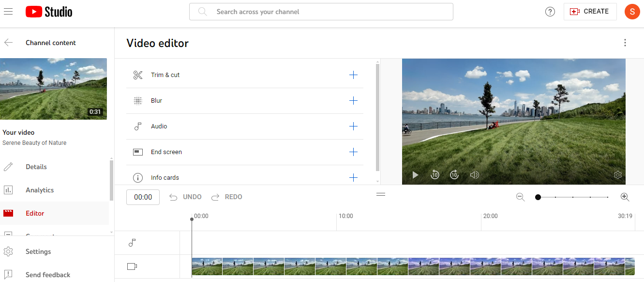Screen dimensions: 644x282
Task: Click the UNDO button
Action: click(185, 197)
